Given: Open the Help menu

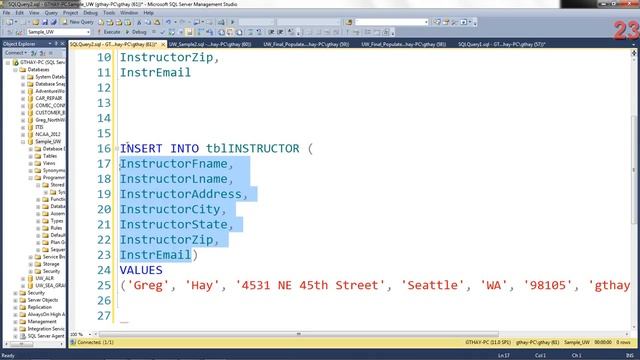Looking at the screenshot, I should (x=148, y=13).
